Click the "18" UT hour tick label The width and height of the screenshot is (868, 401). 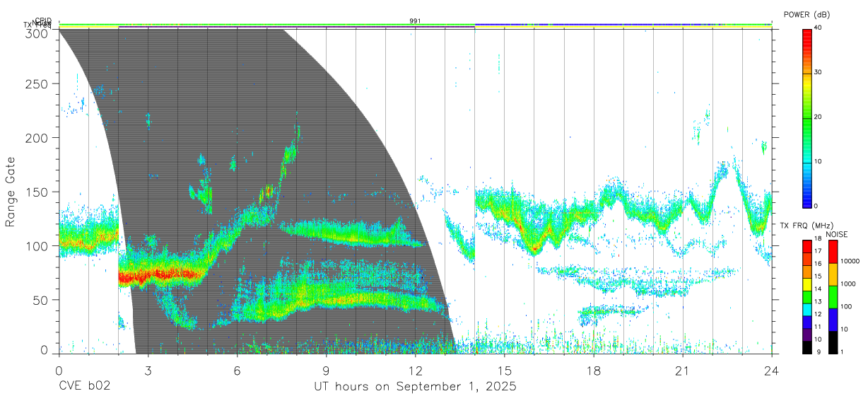tap(594, 371)
